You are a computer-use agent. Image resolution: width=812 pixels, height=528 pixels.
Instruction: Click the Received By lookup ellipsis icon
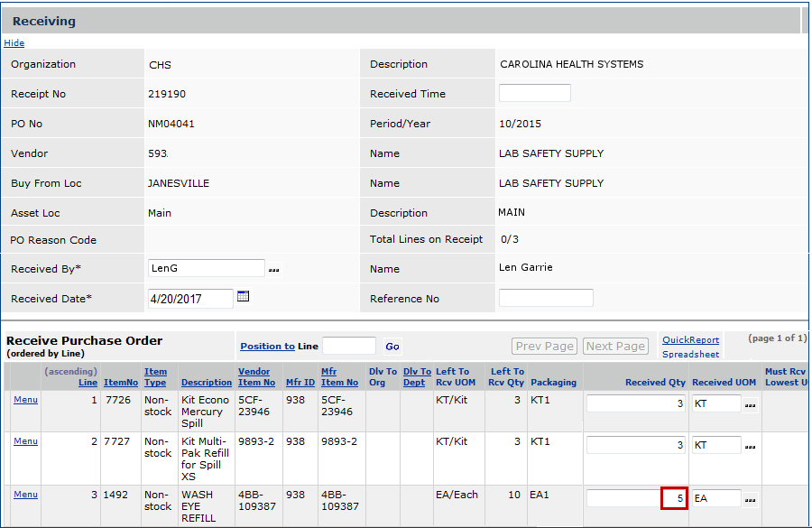click(x=274, y=269)
